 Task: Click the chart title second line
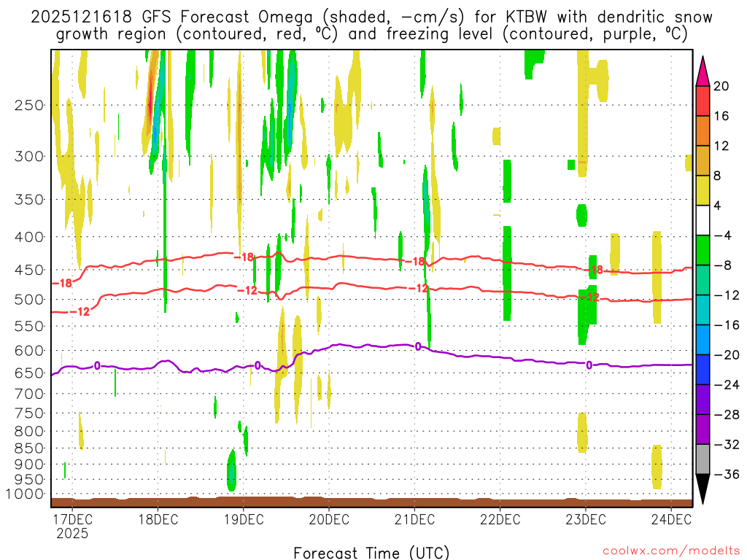[371, 34]
